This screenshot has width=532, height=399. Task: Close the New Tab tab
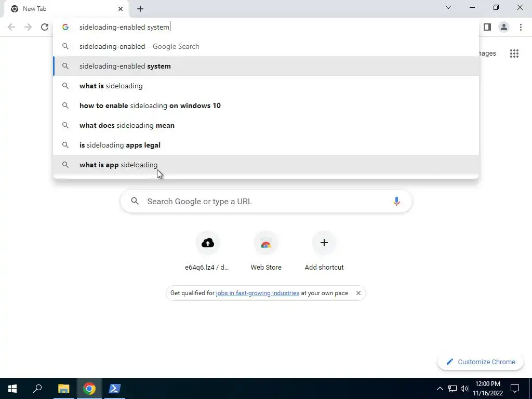click(x=121, y=9)
